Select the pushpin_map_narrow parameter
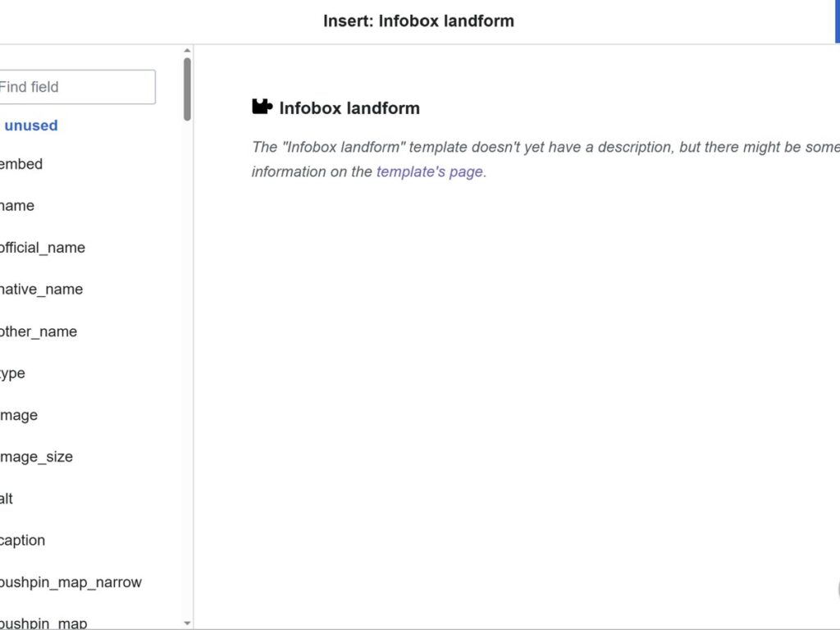Viewport: 840px width, 630px height. [x=71, y=582]
